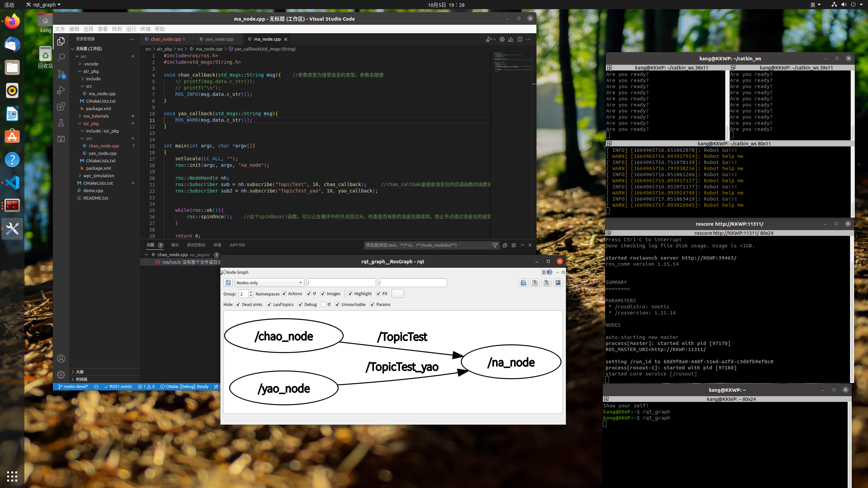Open the Explorer view in VS Code
This screenshot has width=868, height=488.
[x=61, y=41]
